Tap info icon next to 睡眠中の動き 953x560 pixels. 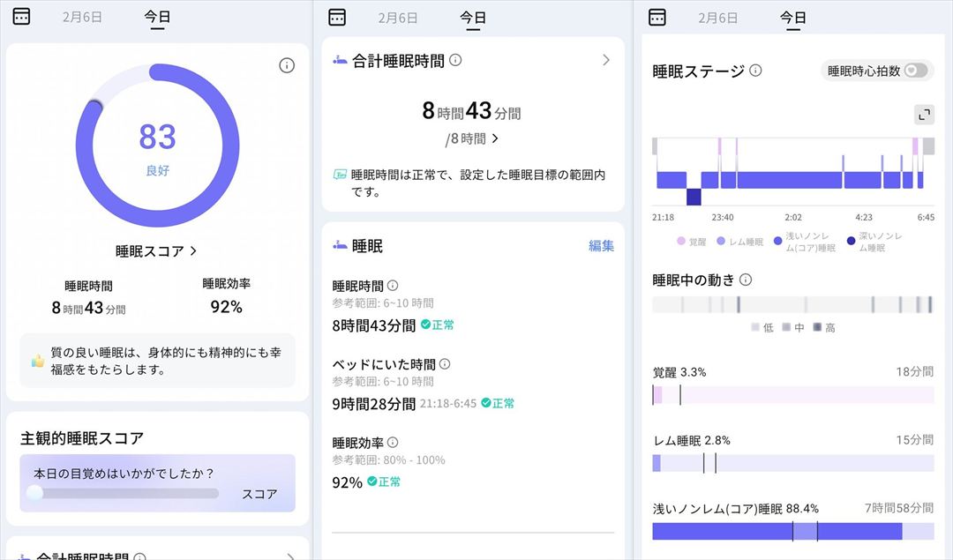746,280
